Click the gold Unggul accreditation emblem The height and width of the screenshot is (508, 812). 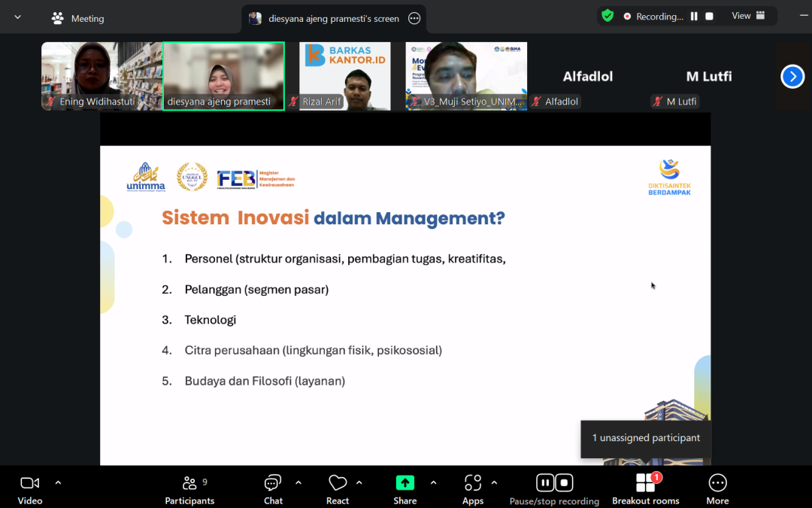192,177
